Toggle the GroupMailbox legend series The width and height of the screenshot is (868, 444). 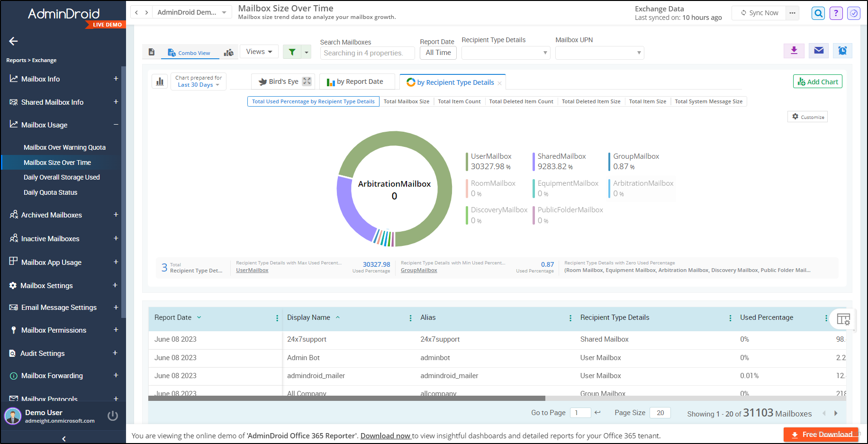635,161
